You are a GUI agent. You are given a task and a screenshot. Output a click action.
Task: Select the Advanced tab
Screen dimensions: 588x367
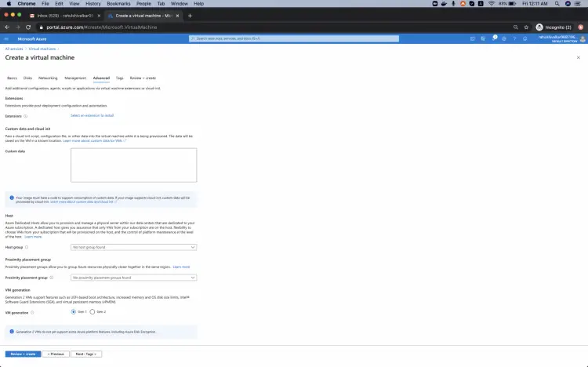coord(101,78)
